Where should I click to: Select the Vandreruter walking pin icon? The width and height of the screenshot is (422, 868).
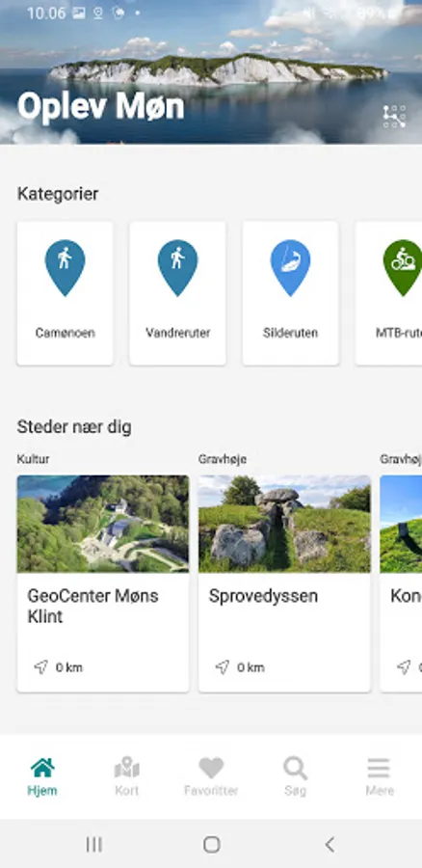(177, 268)
